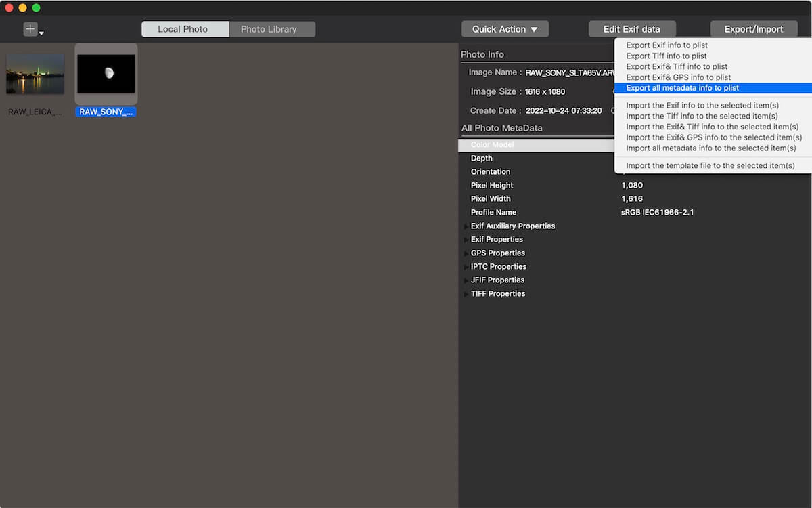The height and width of the screenshot is (508, 812).
Task: Expand TIFF Properties row
Action: point(466,294)
